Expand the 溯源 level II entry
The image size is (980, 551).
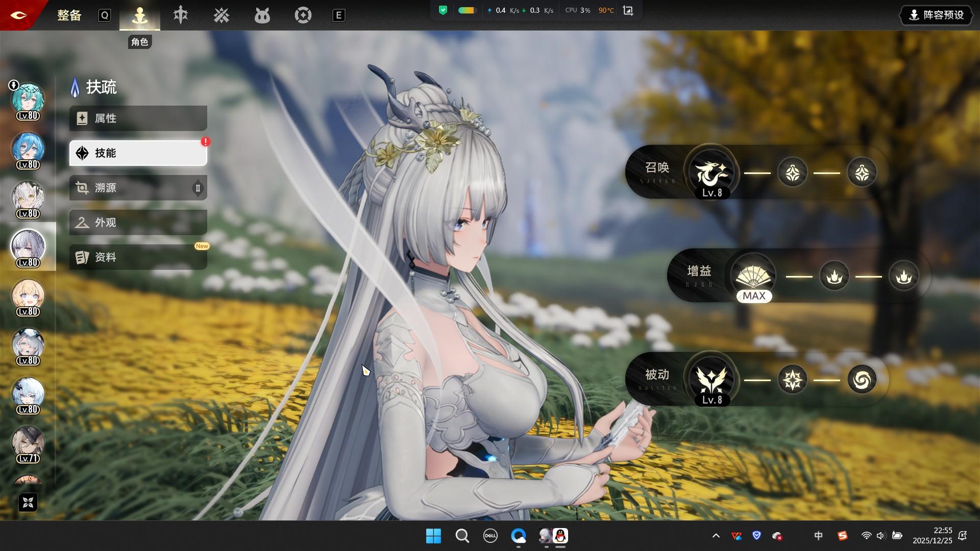point(138,188)
